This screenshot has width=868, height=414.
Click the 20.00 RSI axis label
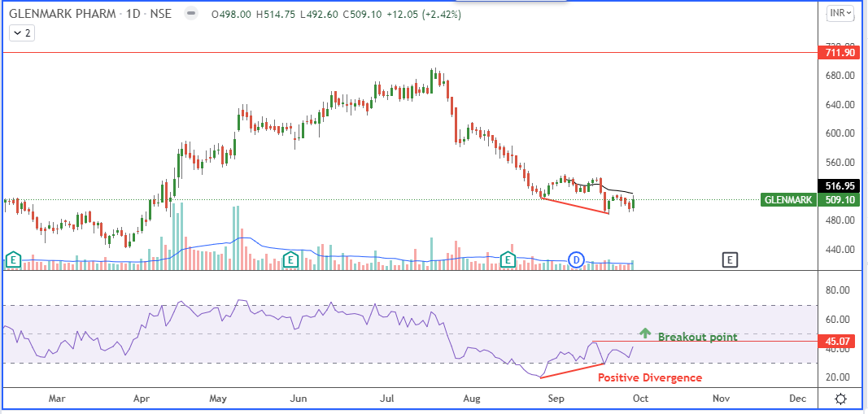837,377
